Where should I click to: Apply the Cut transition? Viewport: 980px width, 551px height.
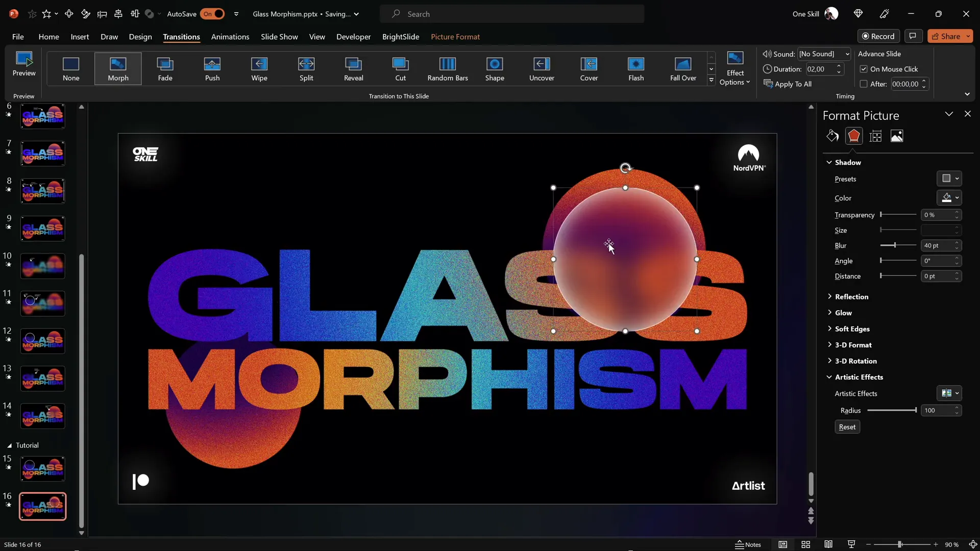point(401,68)
